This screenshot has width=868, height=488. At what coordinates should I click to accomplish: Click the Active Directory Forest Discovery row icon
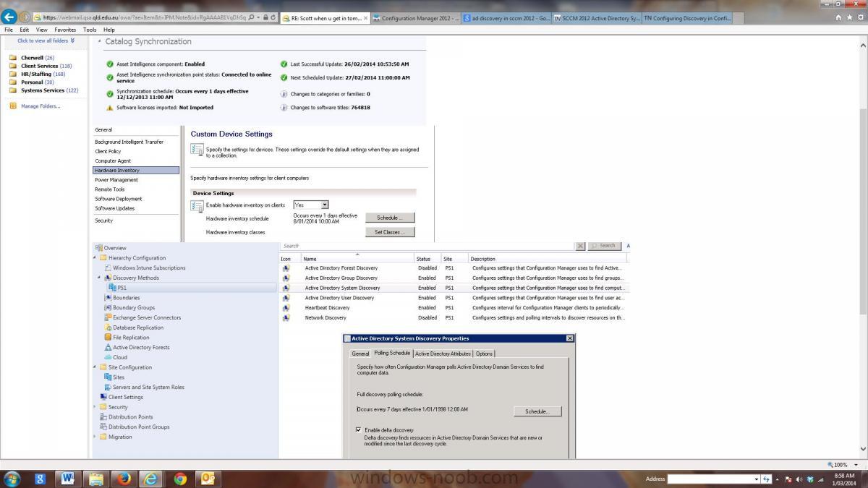286,268
